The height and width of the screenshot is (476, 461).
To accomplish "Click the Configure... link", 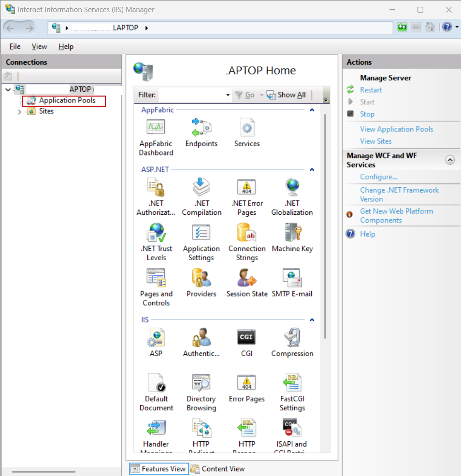I will click(x=379, y=177).
